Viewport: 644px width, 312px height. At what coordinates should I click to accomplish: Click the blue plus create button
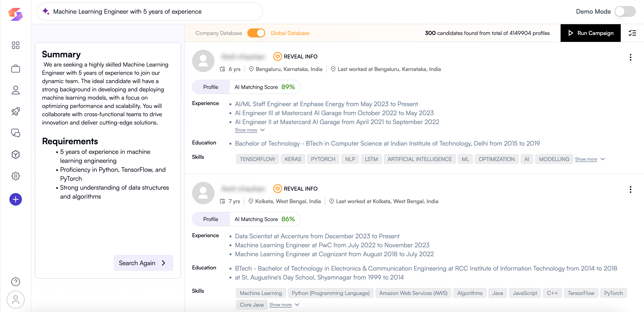coord(15,199)
